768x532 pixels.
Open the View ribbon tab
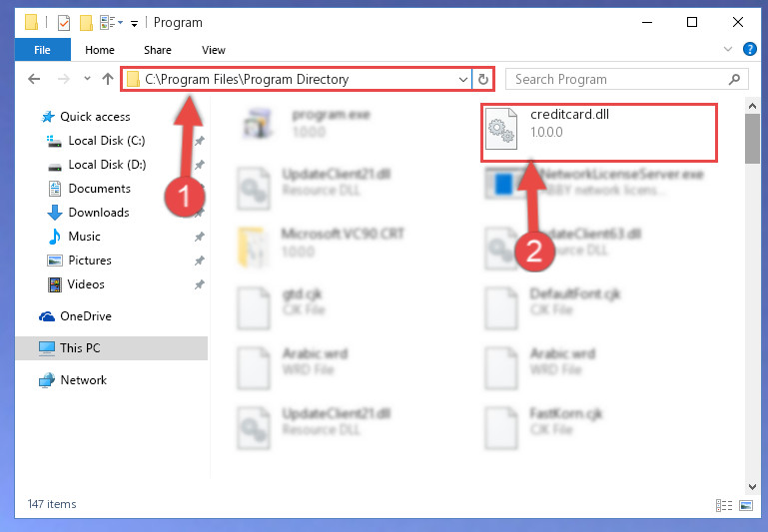pyautogui.click(x=214, y=50)
